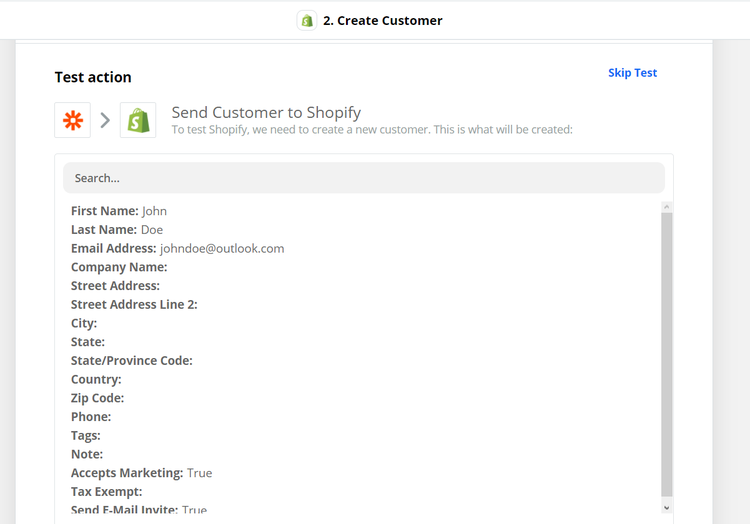The width and height of the screenshot is (750, 524).
Task: Click the large Shopify bag icon
Action: tap(138, 120)
